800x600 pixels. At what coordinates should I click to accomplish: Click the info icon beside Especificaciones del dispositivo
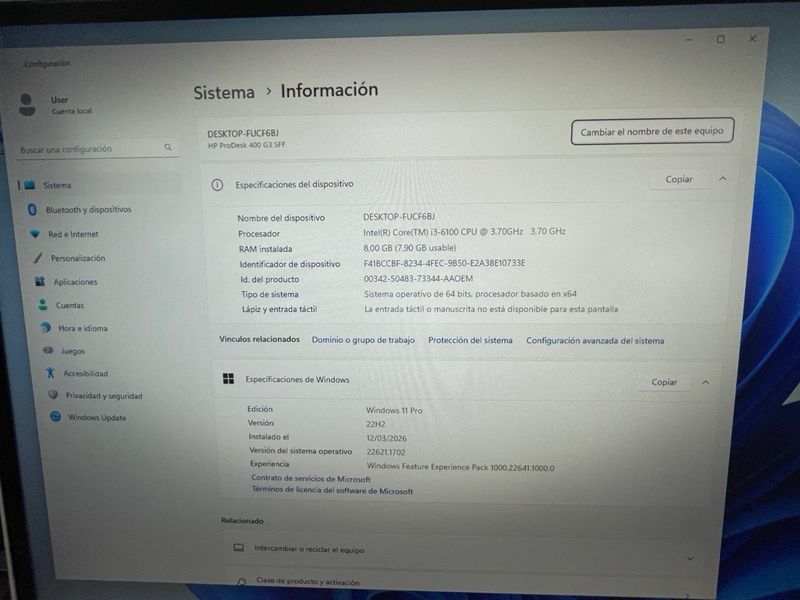coord(217,185)
